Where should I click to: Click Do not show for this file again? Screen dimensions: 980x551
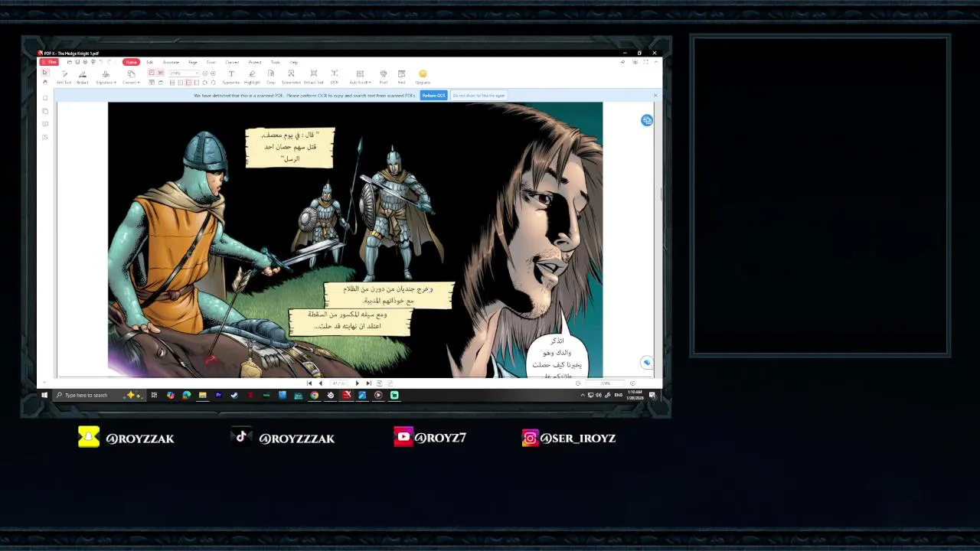point(479,96)
